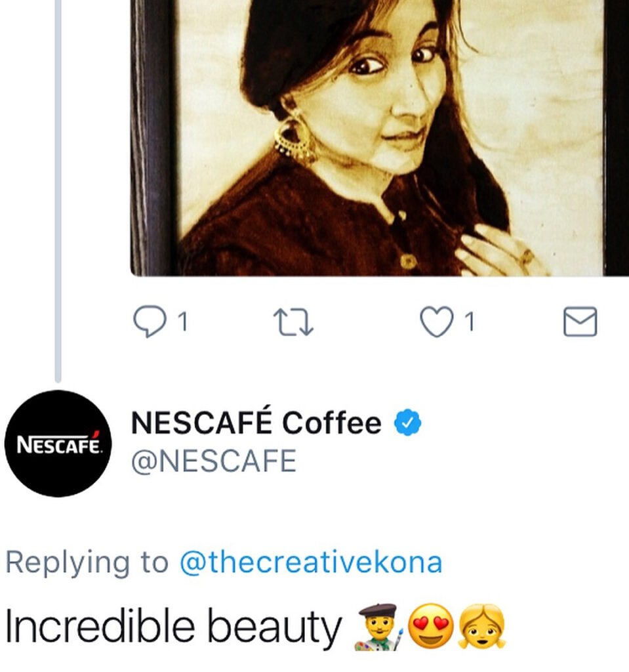Click the like count number
Screen dimensions: 629x672
pyautogui.click(x=469, y=322)
